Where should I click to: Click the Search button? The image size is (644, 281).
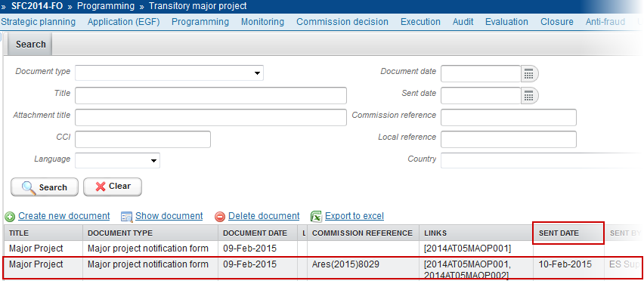(x=45, y=187)
